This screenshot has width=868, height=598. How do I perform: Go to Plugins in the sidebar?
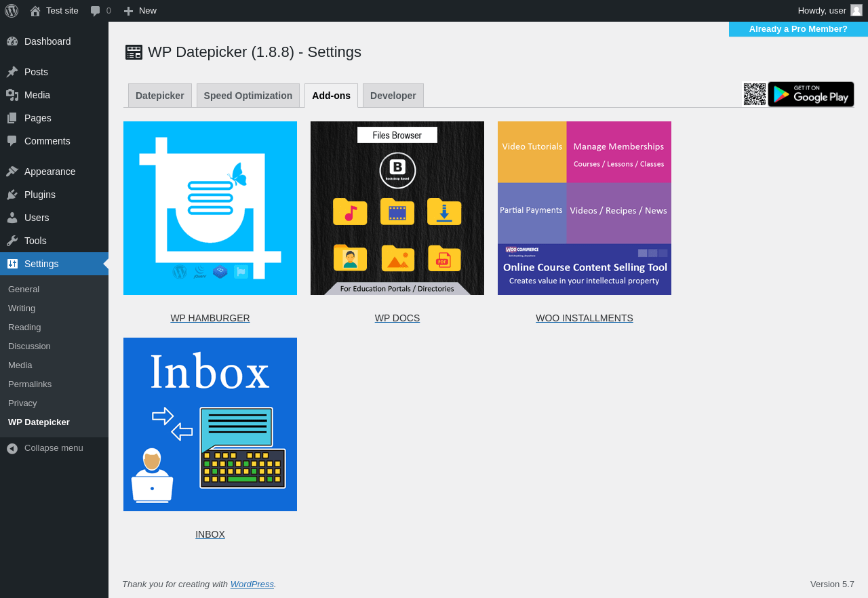point(54,195)
